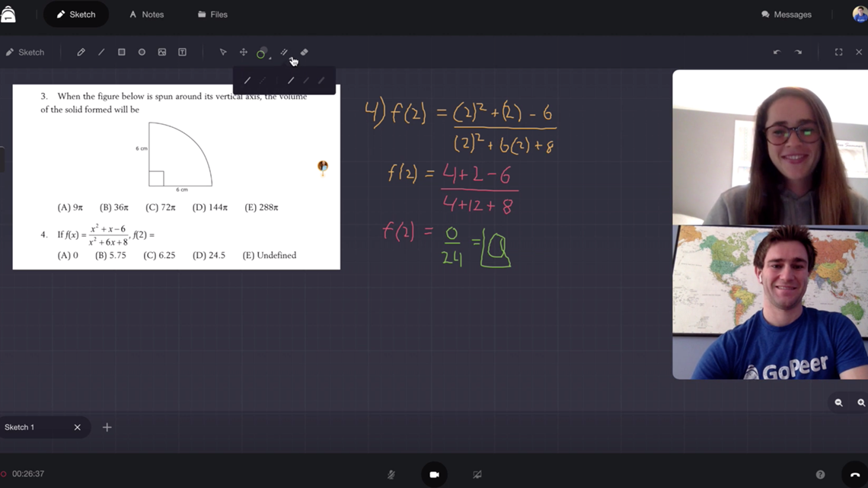The width and height of the screenshot is (868, 488).
Task: Select the eraser tool
Action: pos(305,53)
